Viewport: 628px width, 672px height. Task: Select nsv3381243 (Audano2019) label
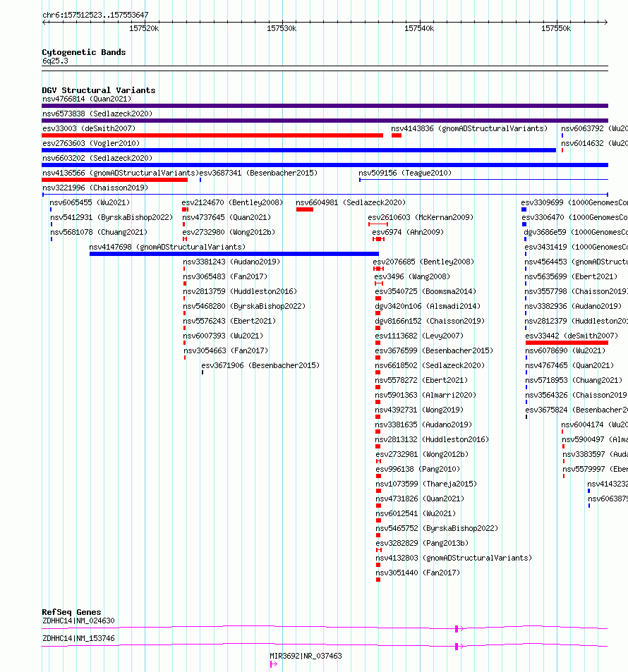pos(231,262)
